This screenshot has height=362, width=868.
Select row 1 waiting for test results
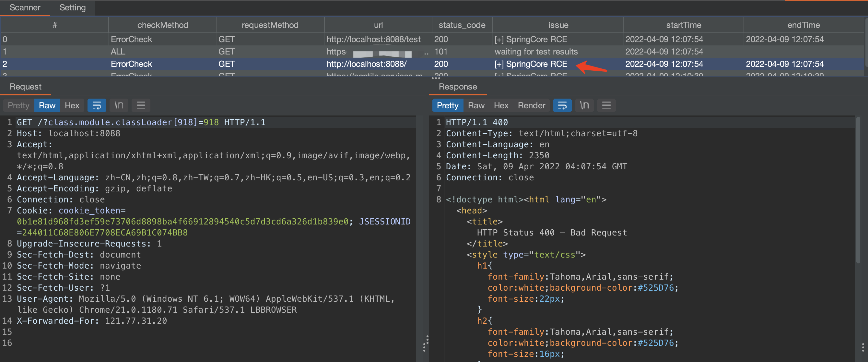click(x=536, y=52)
